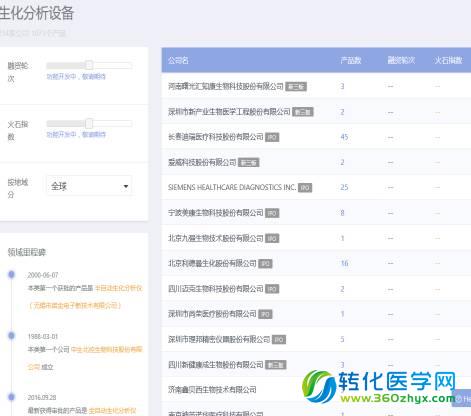The image size is (471, 416).
Task: Sort table by 融资轮次 column header
Action: tap(401, 60)
